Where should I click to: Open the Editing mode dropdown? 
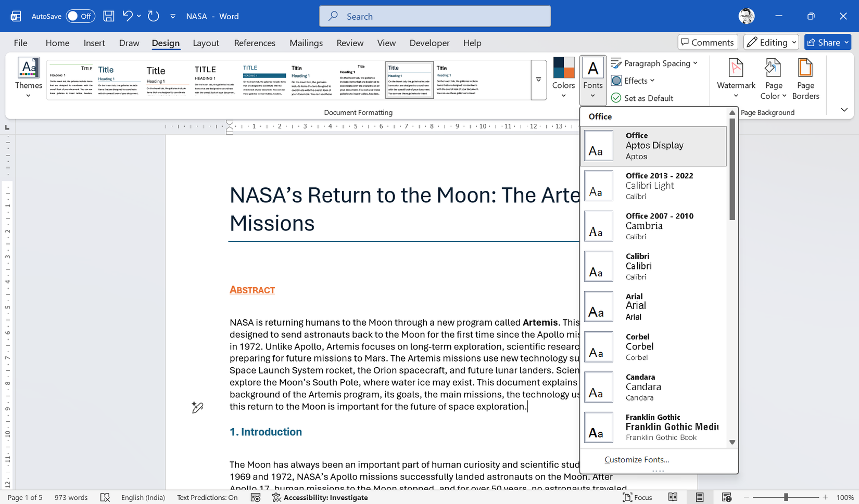[771, 42]
